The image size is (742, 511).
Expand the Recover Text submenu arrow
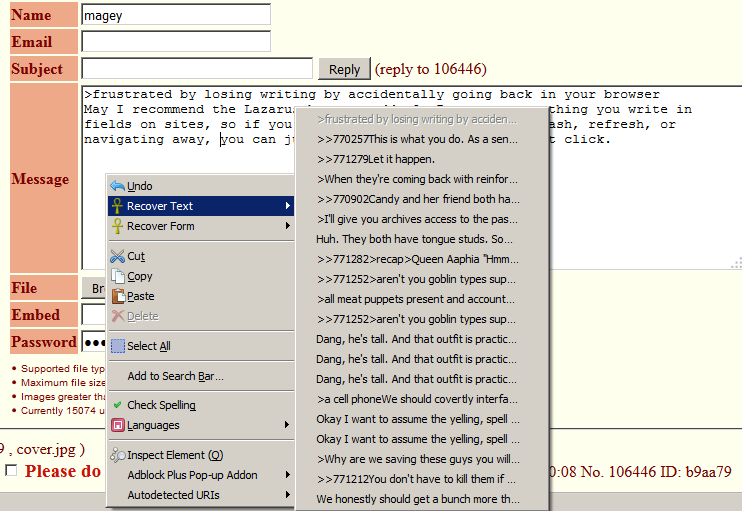pos(288,206)
